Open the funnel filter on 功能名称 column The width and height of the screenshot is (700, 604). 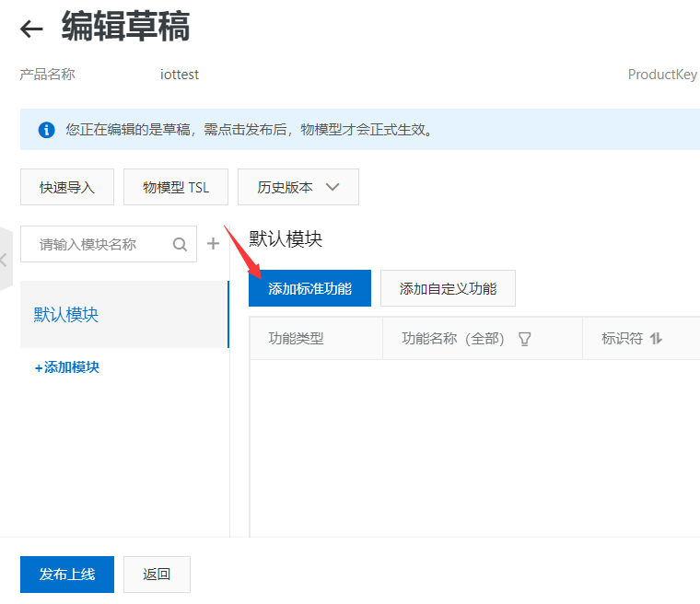tap(525, 339)
